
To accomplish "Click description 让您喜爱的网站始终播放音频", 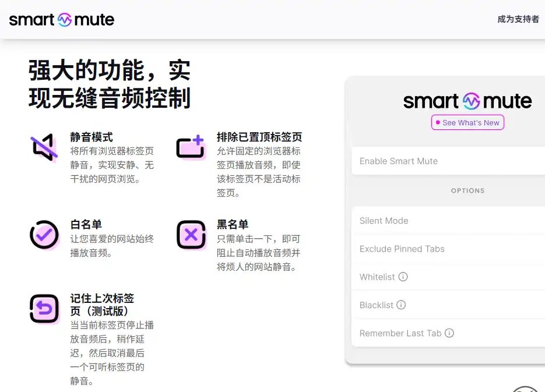I will coord(111,246).
